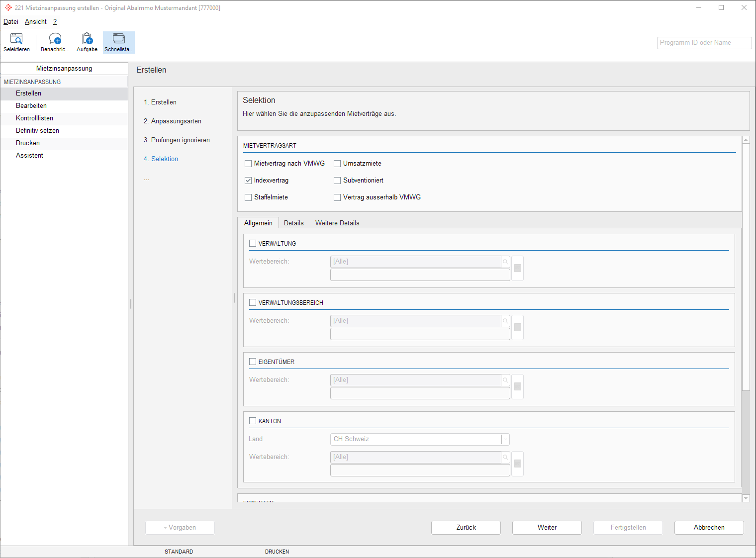Open the Ansicht menu

tap(36, 22)
